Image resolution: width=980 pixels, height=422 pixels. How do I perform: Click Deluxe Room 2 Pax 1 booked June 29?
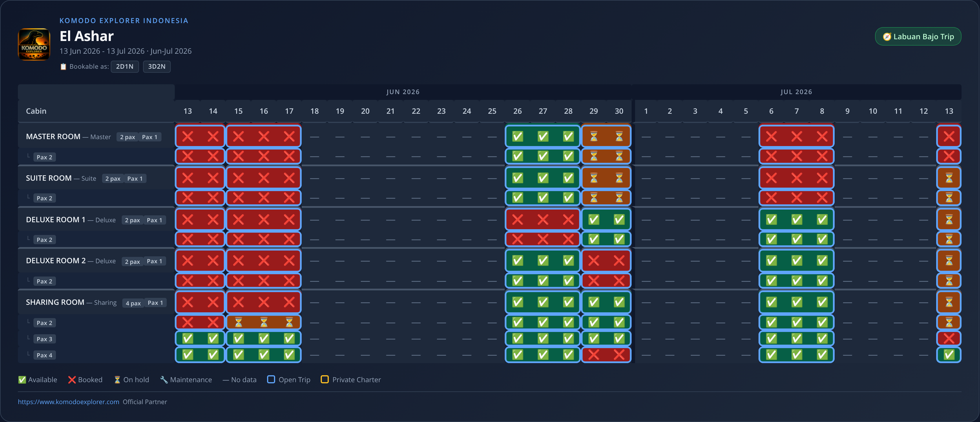[x=594, y=261]
